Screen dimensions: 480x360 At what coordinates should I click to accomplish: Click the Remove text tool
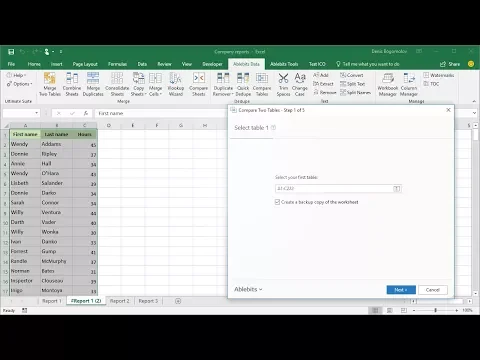(x=325, y=92)
